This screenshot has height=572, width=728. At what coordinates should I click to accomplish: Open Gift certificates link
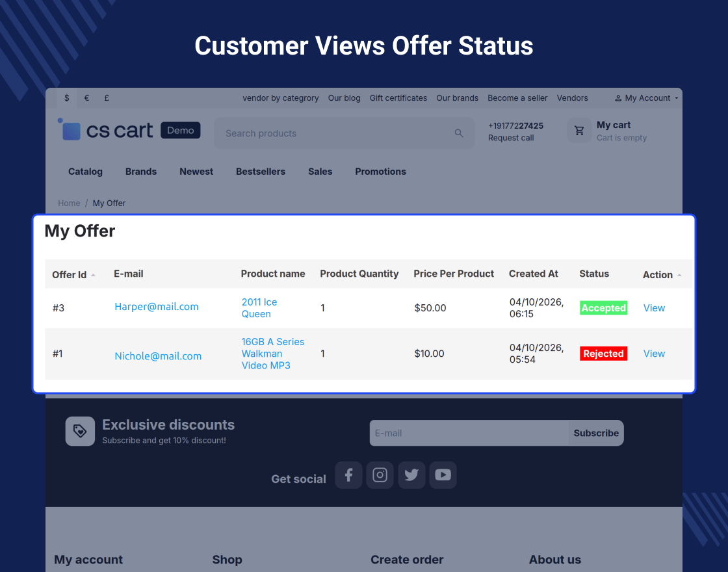click(x=398, y=98)
